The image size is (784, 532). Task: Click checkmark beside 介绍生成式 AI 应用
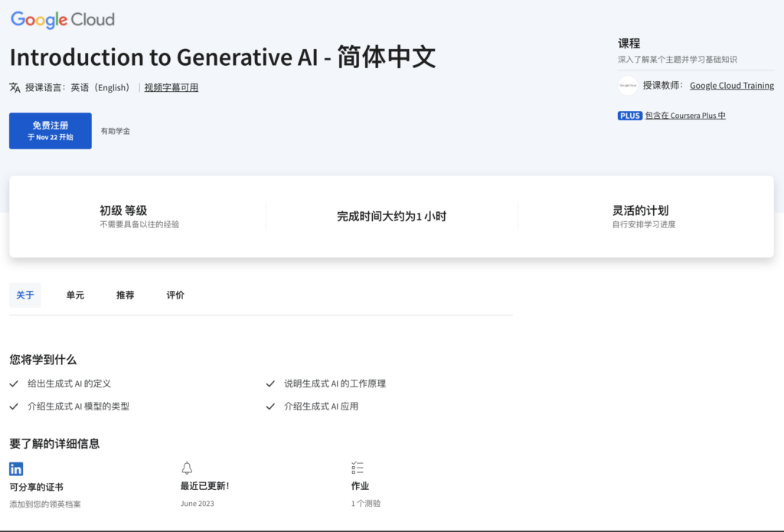tap(270, 406)
